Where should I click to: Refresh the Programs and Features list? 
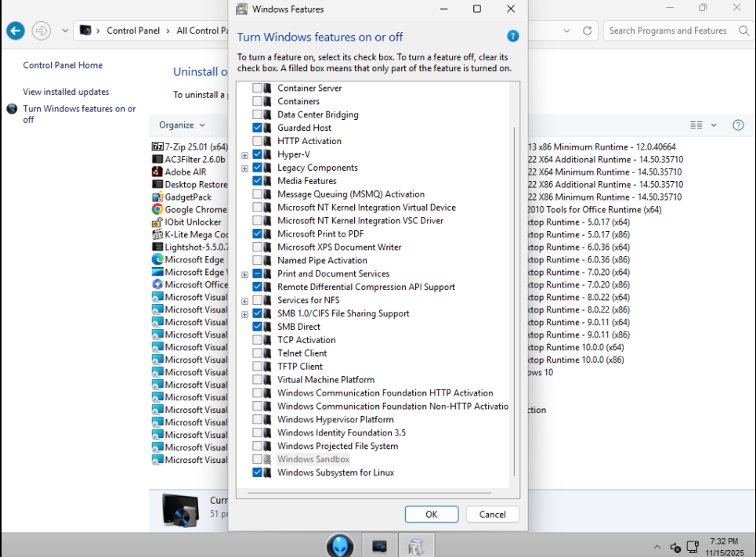pos(587,31)
